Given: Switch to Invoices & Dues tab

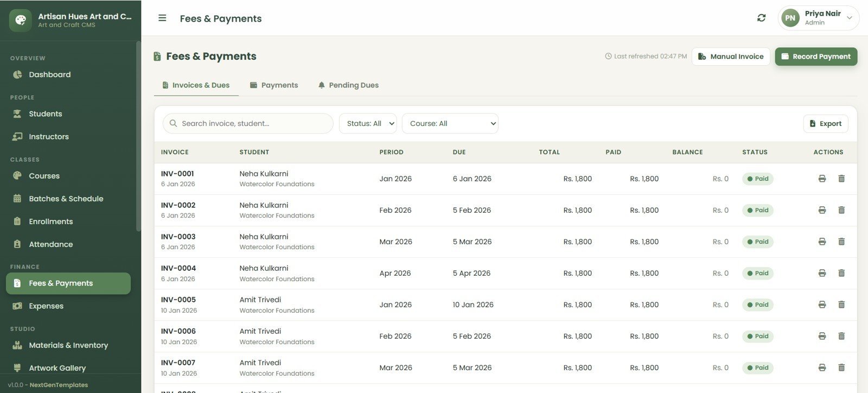Looking at the screenshot, I should pyautogui.click(x=196, y=85).
